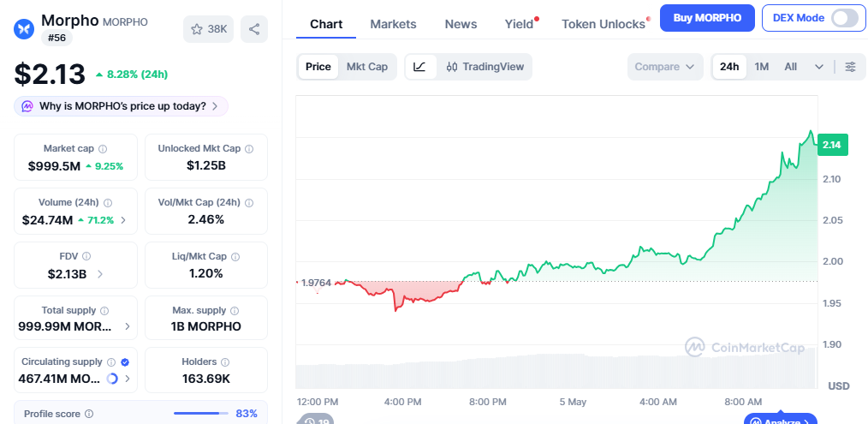Click the $999.5M market cap value

click(54, 165)
